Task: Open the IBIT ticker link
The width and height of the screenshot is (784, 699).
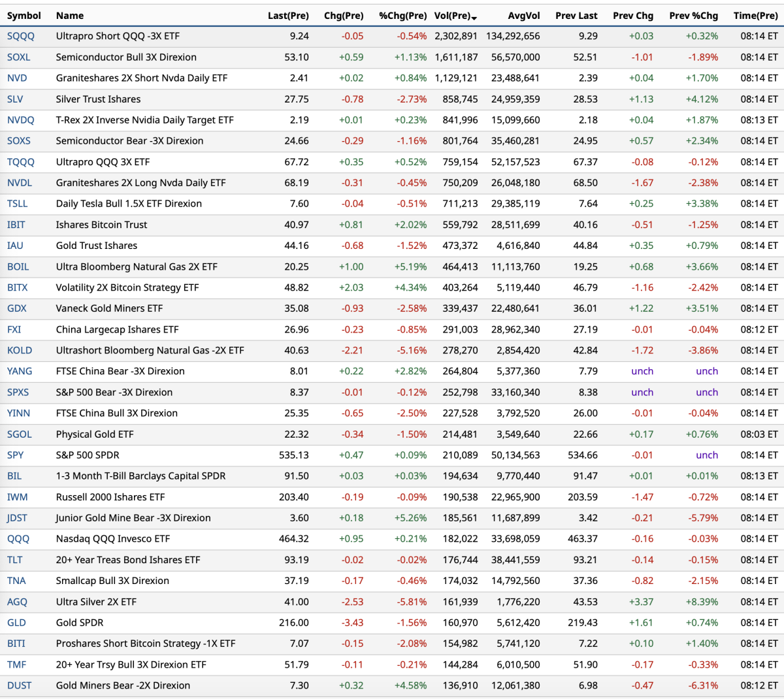Action: [x=16, y=225]
